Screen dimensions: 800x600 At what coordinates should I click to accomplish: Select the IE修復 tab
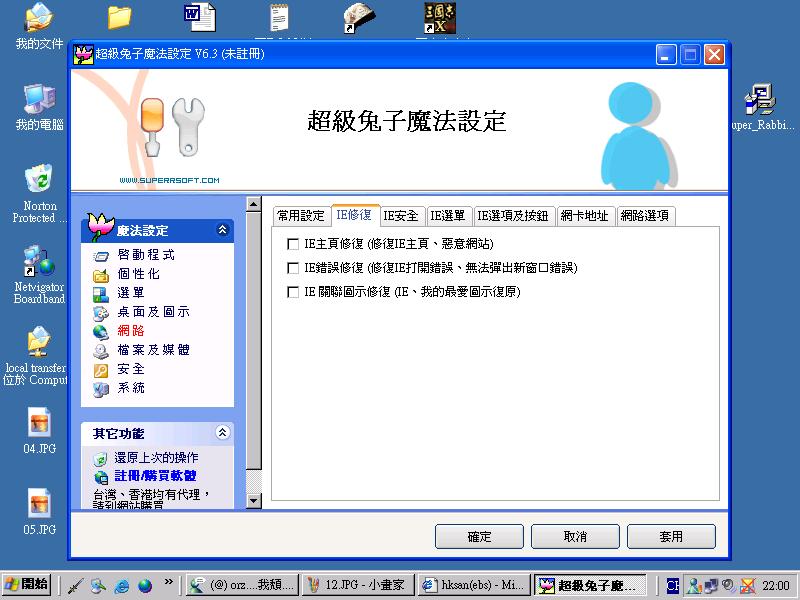(x=354, y=215)
